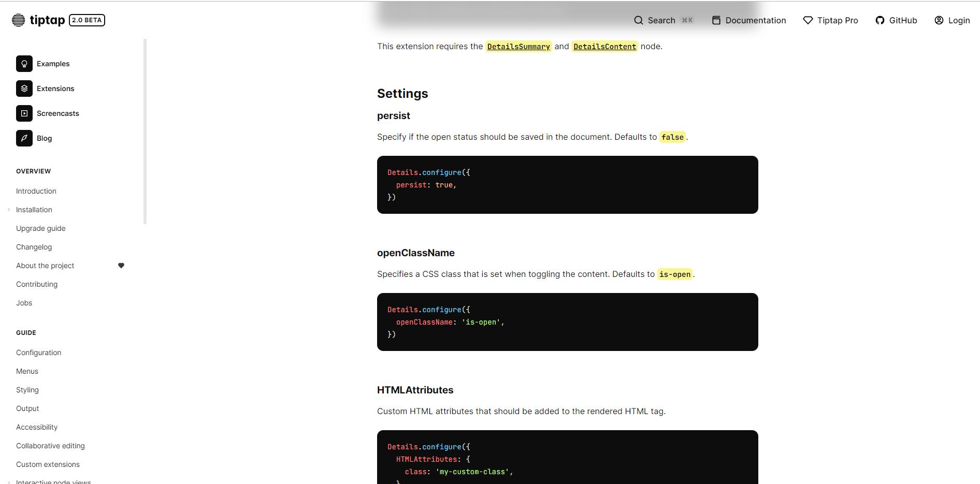Screen dimensions: 980x484
Task: Expand the Installation sidebar entry
Action: (8, 210)
